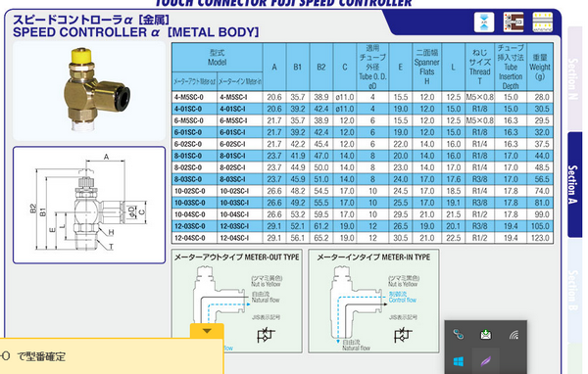The height and width of the screenshot is (374, 588).
Task: Collapse the yellow panel with down arrow
Action: [207, 331]
